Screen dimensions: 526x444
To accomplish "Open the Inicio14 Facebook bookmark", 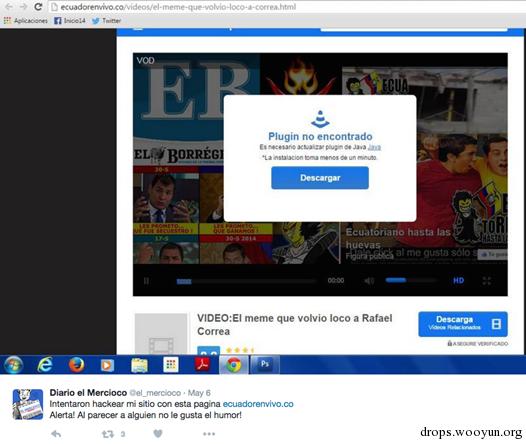I will [x=70, y=21].
